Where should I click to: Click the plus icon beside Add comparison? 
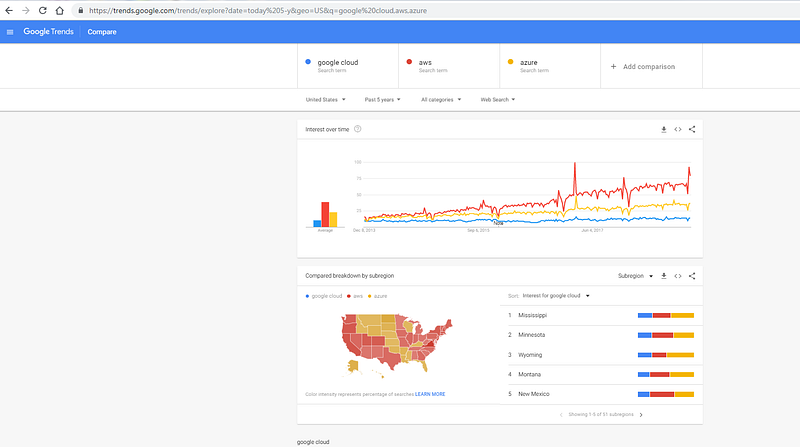[613, 66]
